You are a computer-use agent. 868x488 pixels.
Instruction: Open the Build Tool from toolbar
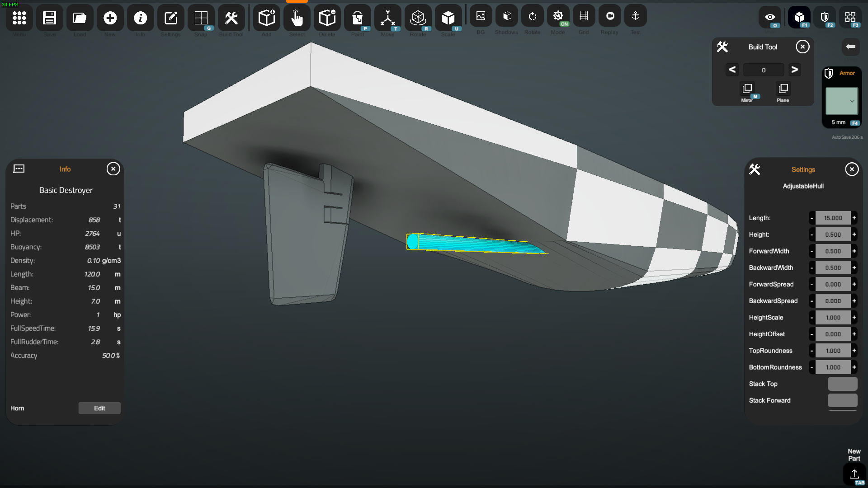[231, 19]
